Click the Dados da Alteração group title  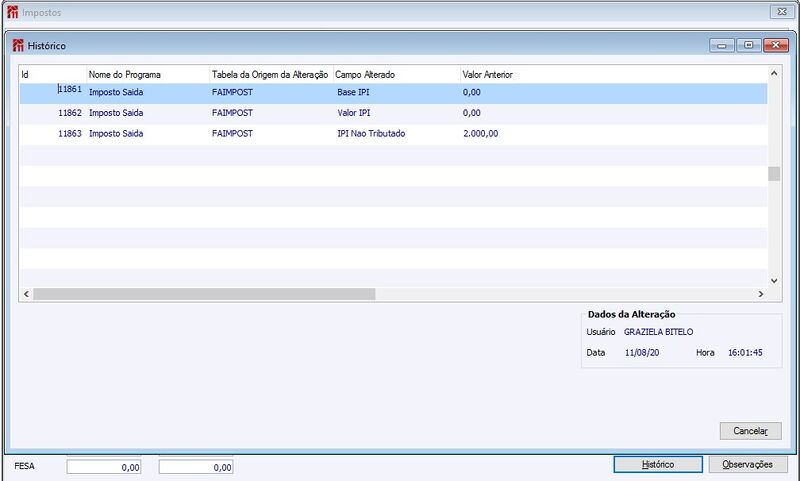pyautogui.click(x=632, y=315)
